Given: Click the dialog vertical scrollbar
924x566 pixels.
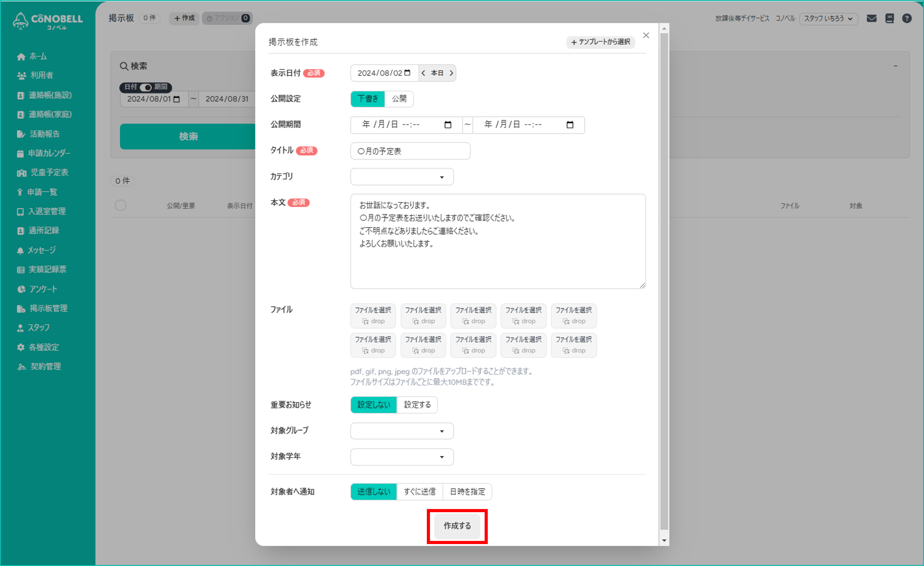Looking at the screenshot, I should point(664,282).
